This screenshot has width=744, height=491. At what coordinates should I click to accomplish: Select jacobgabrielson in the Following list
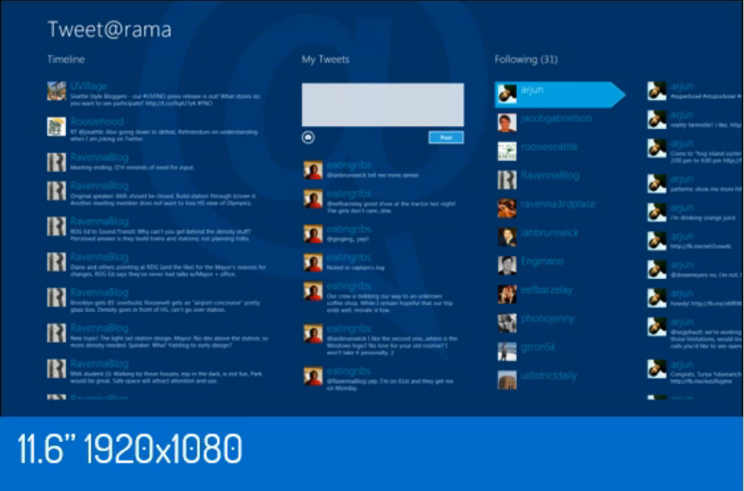click(560, 123)
